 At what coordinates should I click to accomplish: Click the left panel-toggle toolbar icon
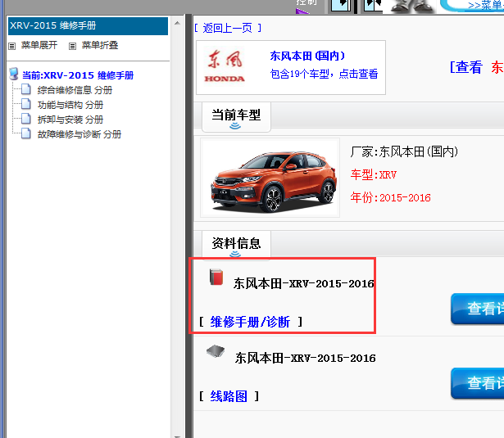tap(341, 6)
